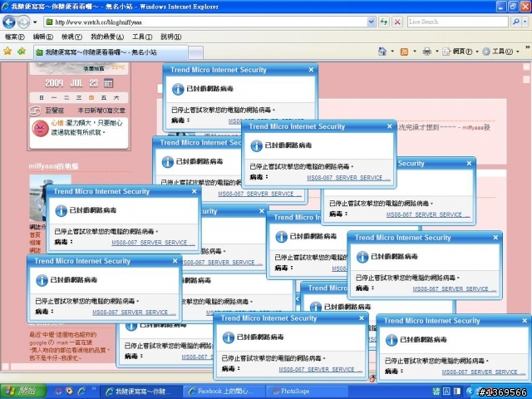This screenshot has height=399, width=532.
Task: Open the calendar icon beside 2009 JUL 23
Action: click(x=108, y=83)
